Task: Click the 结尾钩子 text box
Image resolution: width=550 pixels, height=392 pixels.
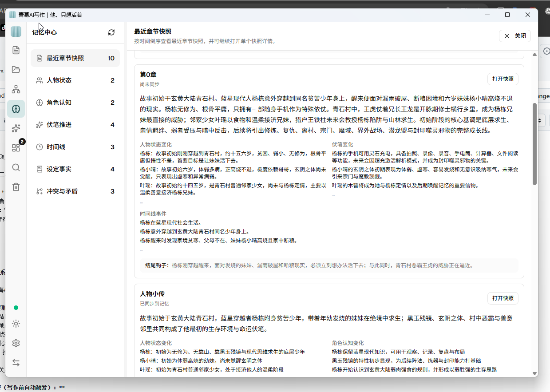Action: [329, 265]
